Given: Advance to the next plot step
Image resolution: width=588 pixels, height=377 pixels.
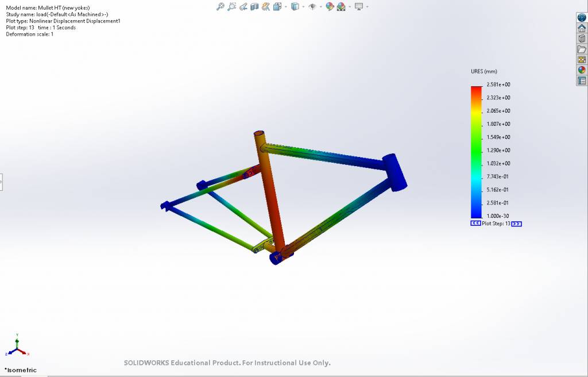Looking at the screenshot, I should coord(516,224).
